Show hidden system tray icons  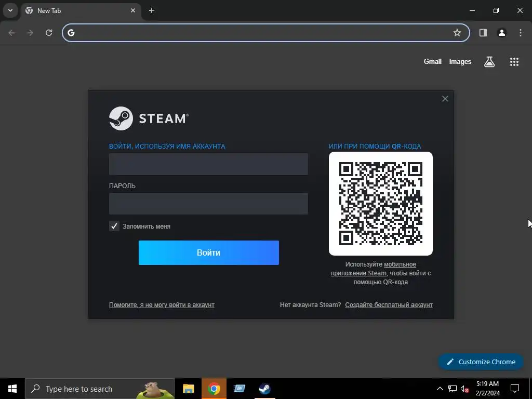(x=440, y=389)
